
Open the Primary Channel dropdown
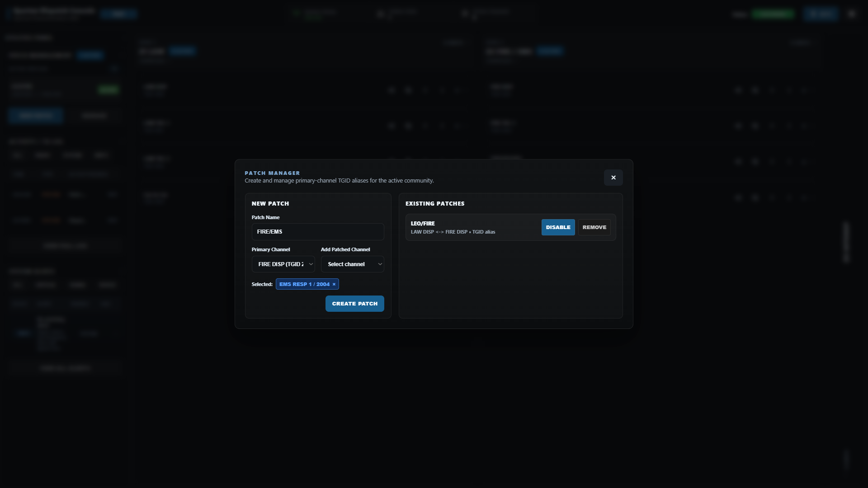click(283, 264)
